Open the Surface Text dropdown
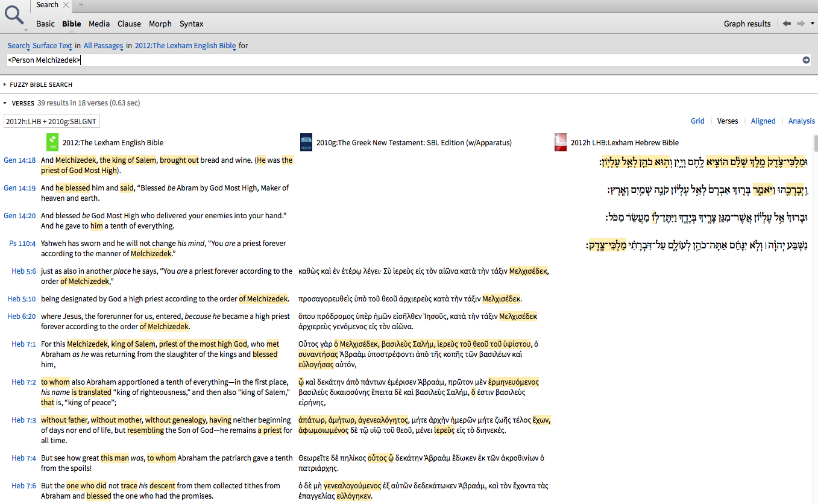818x504 pixels. click(x=52, y=45)
